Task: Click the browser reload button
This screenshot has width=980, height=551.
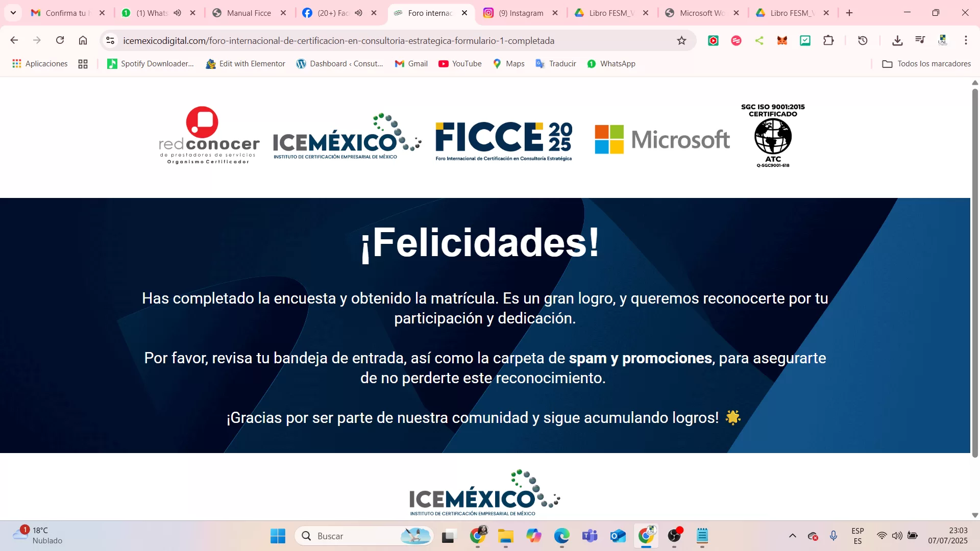Action: [x=60, y=40]
